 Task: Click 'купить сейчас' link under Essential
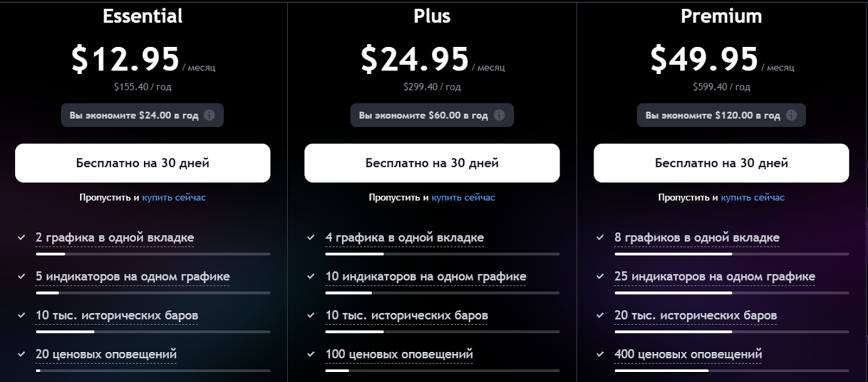[174, 198]
